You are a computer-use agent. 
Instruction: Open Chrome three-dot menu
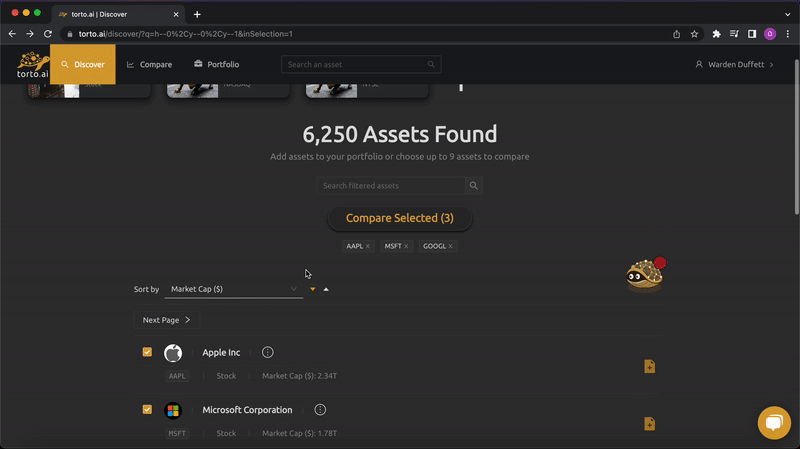coord(788,34)
